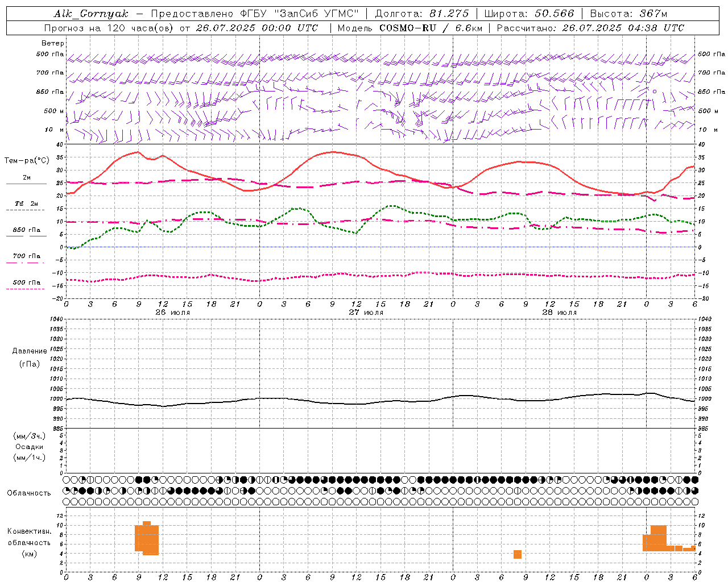Viewport: 728px width, 582px height.
Task: Click the 'Ветер' wind panel label
Action: tap(53, 43)
